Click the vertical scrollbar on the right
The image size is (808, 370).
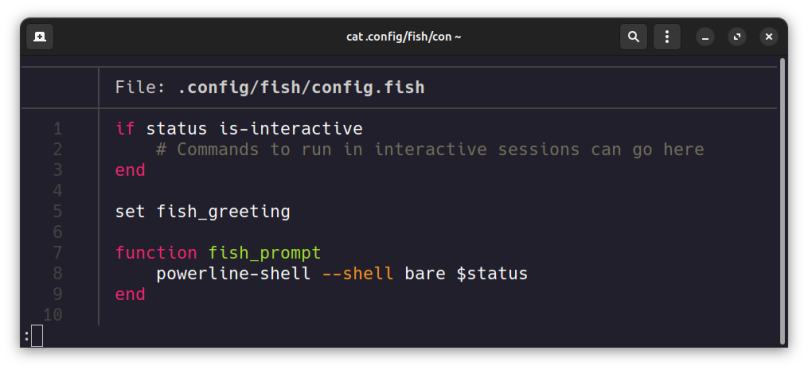(783, 201)
